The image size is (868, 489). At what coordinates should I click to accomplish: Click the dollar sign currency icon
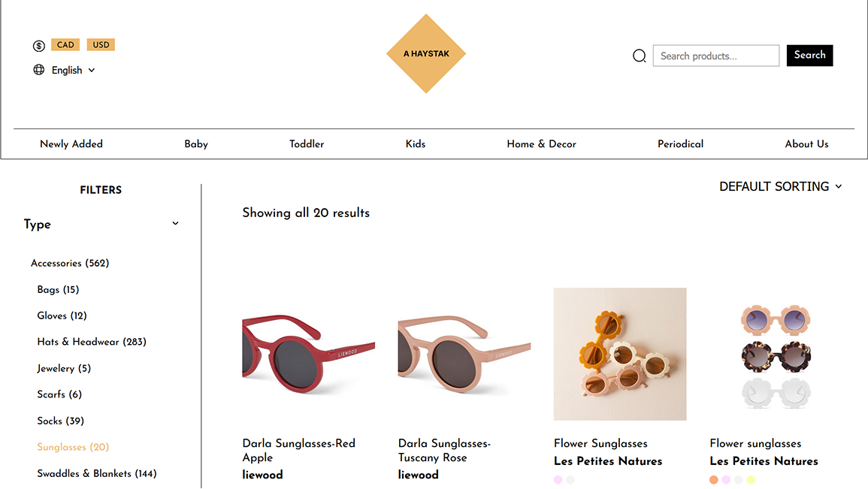click(39, 46)
